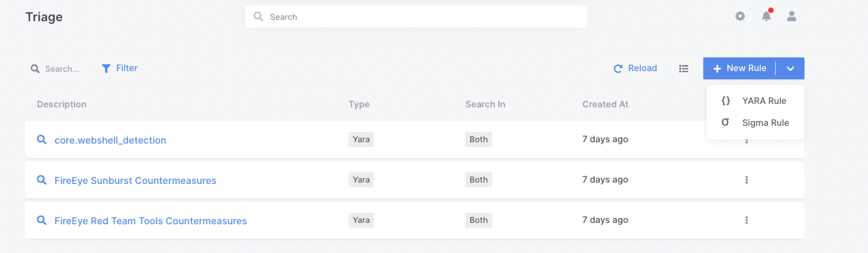
Task: Focus the rules table Search... field
Action: [62, 69]
